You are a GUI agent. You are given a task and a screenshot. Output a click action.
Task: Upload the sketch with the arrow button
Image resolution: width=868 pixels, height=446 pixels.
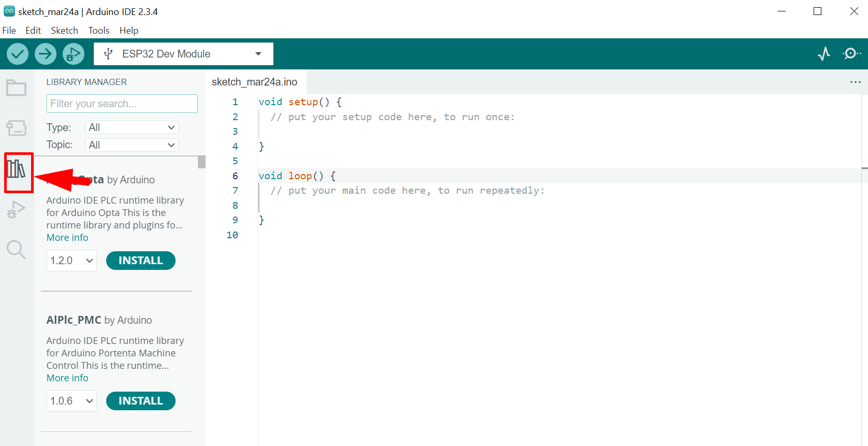(46, 54)
